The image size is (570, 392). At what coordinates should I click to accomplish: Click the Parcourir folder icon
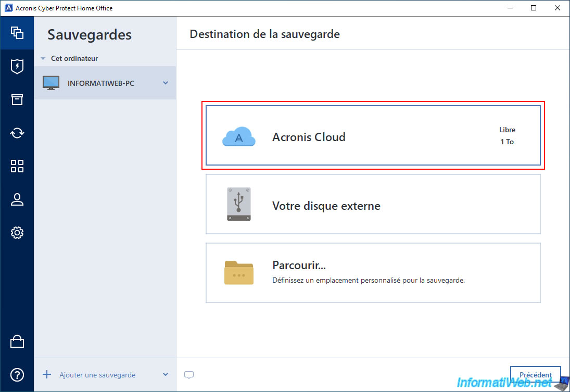coord(239,272)
